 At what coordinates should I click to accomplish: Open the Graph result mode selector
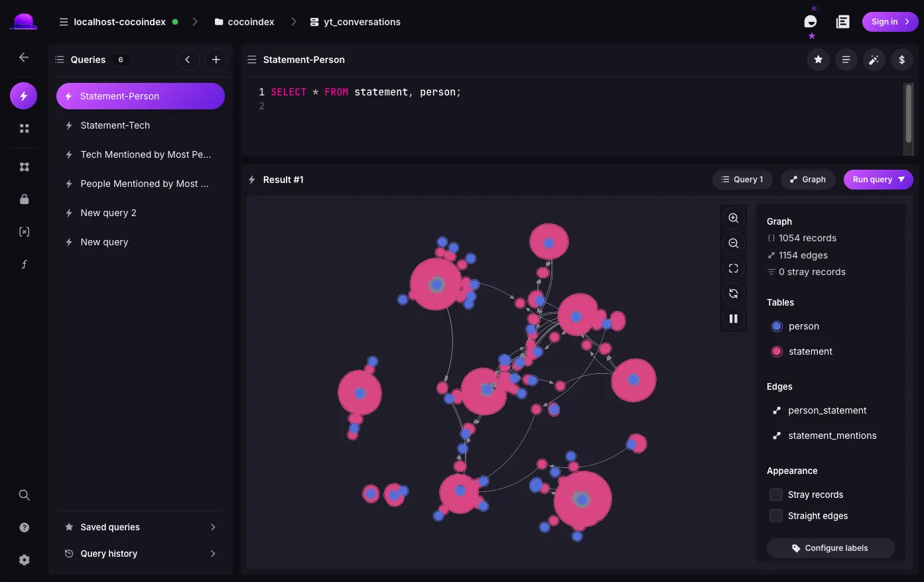tap(808, 180)
